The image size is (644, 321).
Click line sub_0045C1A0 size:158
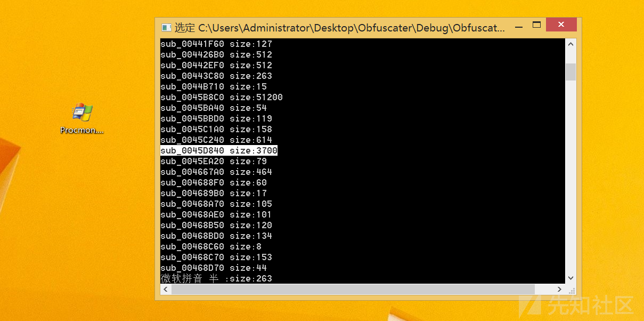[216, 129]
